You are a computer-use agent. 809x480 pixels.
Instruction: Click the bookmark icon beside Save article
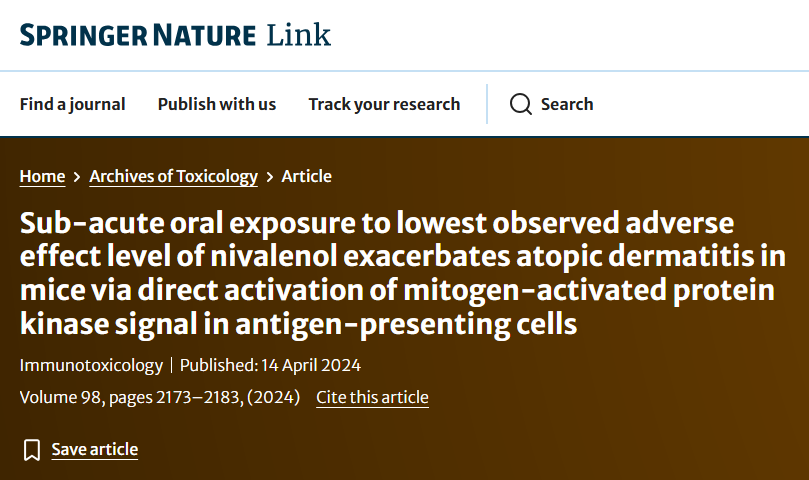(32, 449)
